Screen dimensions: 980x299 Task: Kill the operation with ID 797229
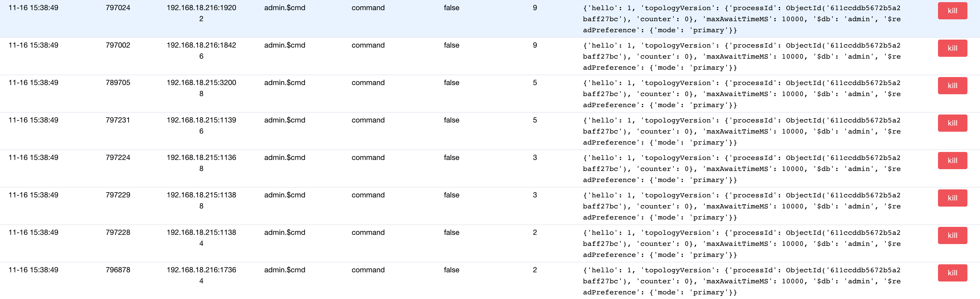point(952,198)
